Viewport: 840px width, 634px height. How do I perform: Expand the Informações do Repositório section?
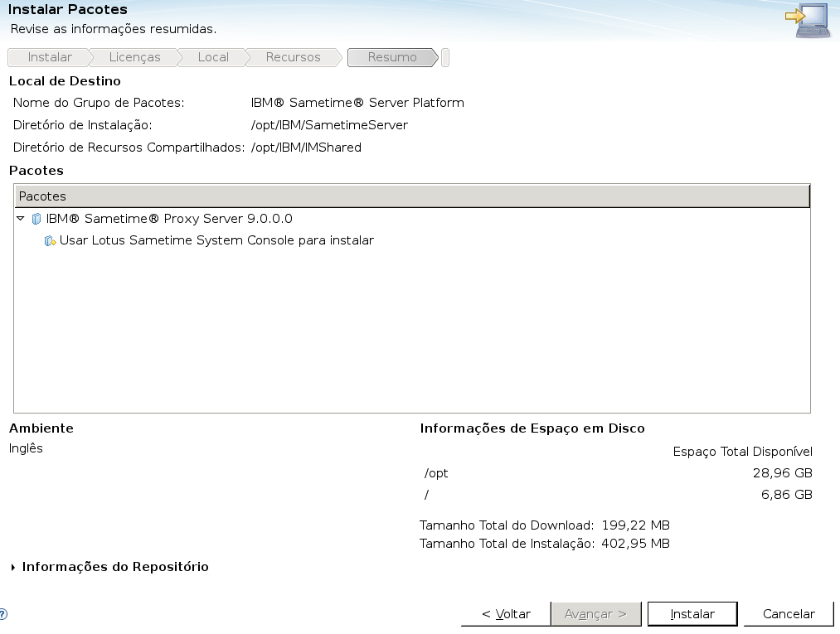(x=13, y=568)
